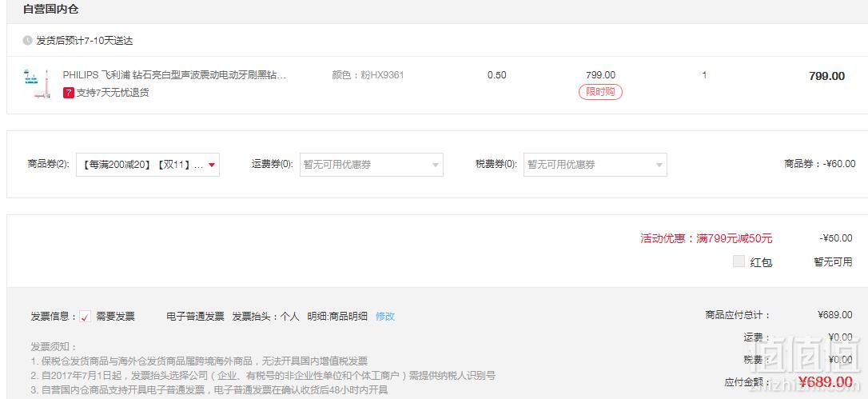The width and height of the screenshot is (868, 399).
Task: Uncheck the 需要发票 invoice checkbox
Action: point(86,317)
